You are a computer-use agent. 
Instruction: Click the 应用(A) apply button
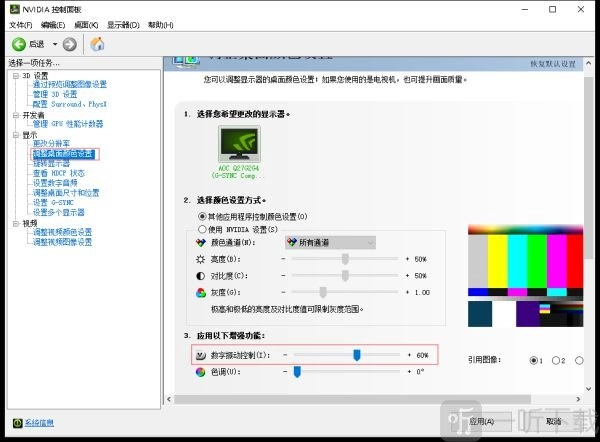(482, 422)
